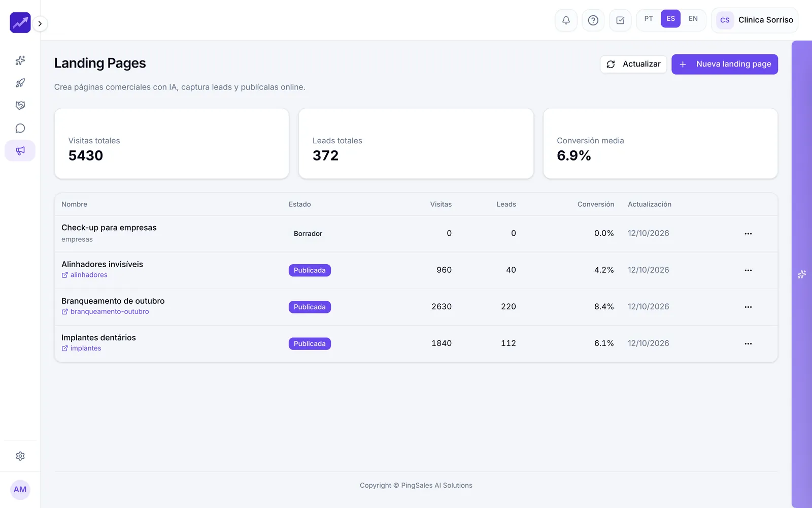
Task: Click the Actualizar refresh button
Action: click(x=633, y=64)
